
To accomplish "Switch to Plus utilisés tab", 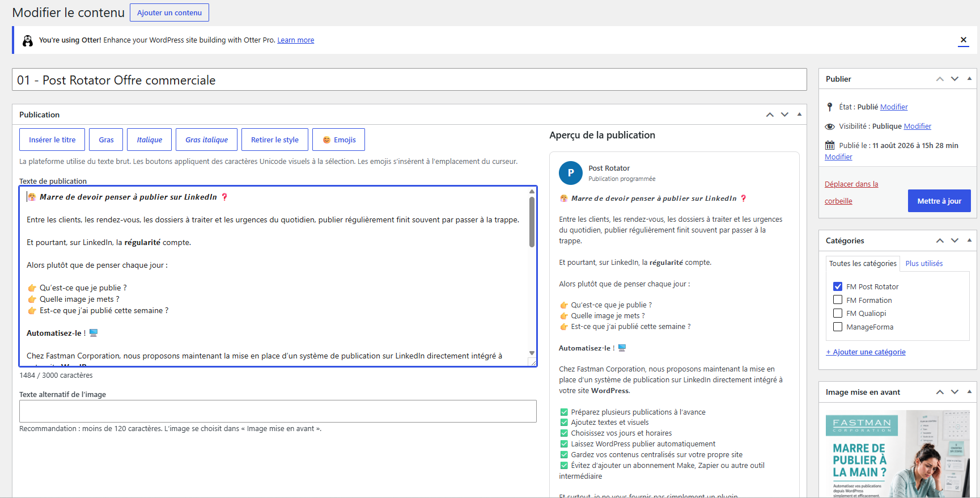I will [924, 263].
